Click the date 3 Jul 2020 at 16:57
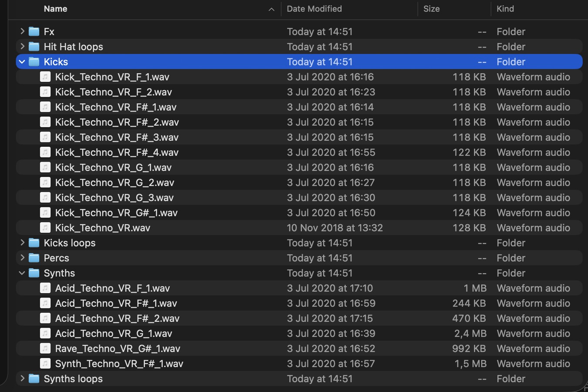 pyautogui.click(x=331, y=364)
